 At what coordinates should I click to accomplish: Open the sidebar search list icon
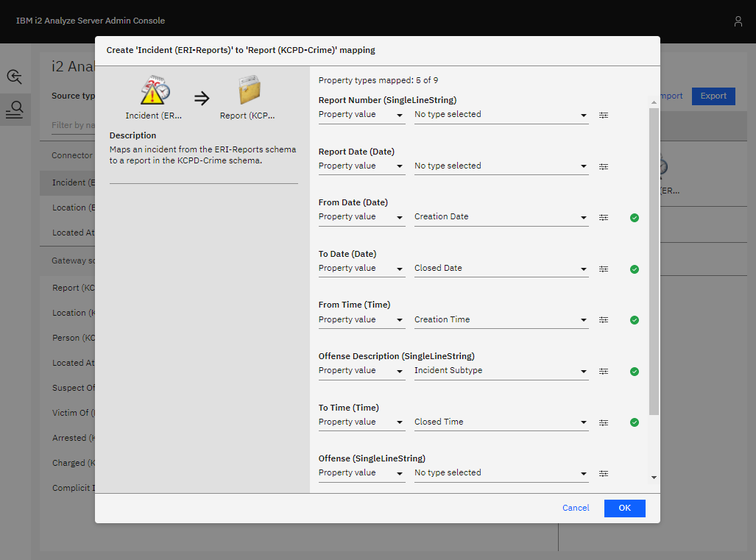pyautogui.click(x=15, y=110)
